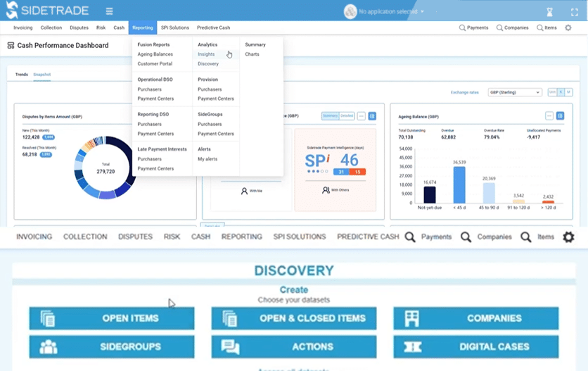
Task: Toggle fullscreen with the expand icon
Action: (575, 12)
